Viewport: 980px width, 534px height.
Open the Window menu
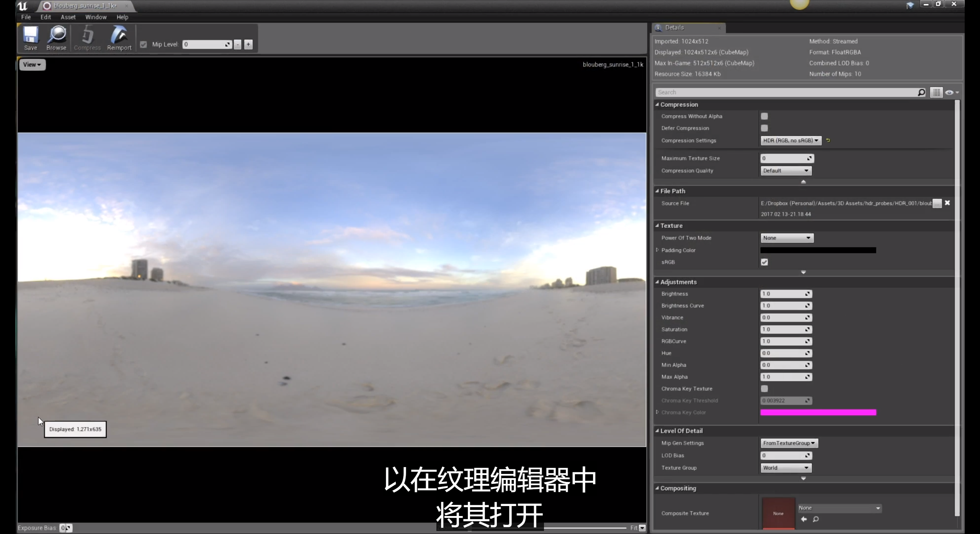click(x=96, y=17)
